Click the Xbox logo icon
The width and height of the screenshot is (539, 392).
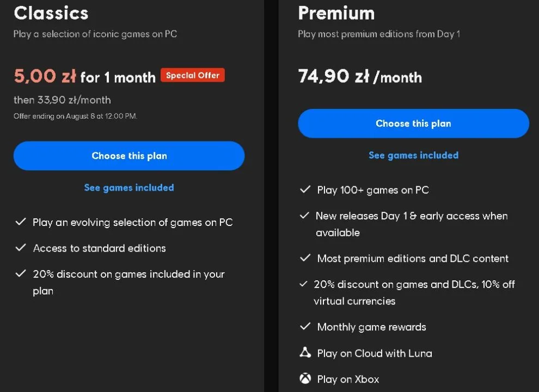pyautogui.click(x=305, y=378)
